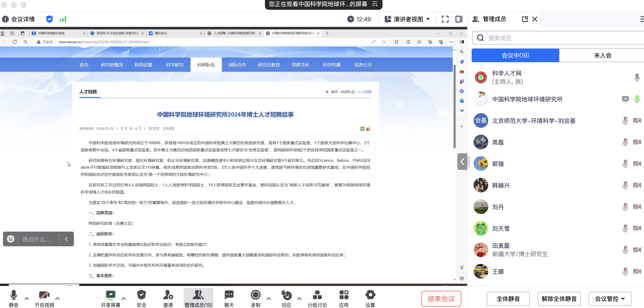This screenshot has height=308, width=644.
Task: Click the 解除全体静音 button
Action: [x=559, y=298]
